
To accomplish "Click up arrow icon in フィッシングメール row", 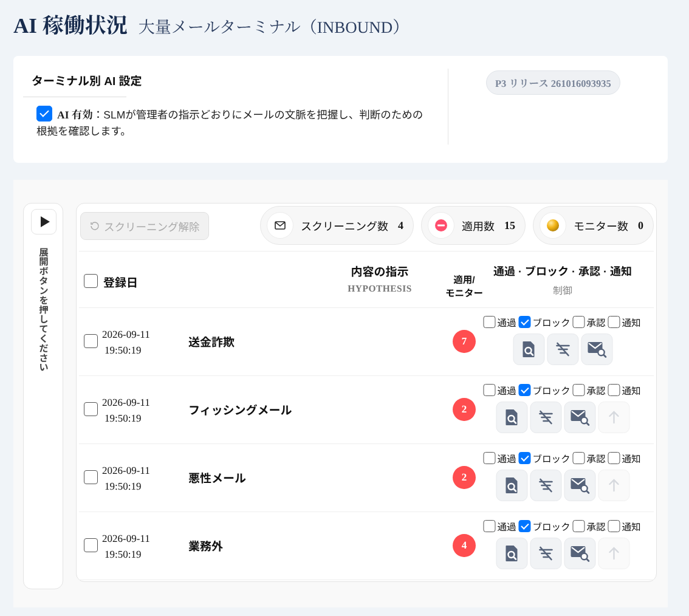I will click(x=614, y=417).
